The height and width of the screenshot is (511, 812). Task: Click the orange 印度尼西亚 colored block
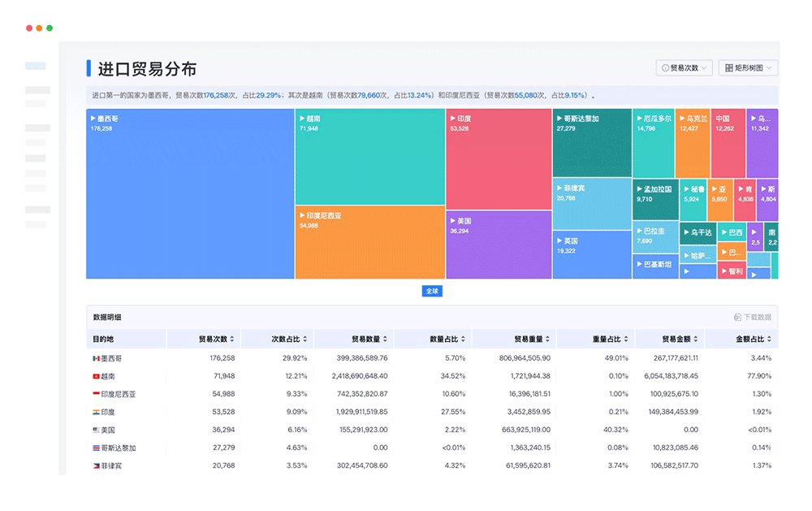[369, 244]
